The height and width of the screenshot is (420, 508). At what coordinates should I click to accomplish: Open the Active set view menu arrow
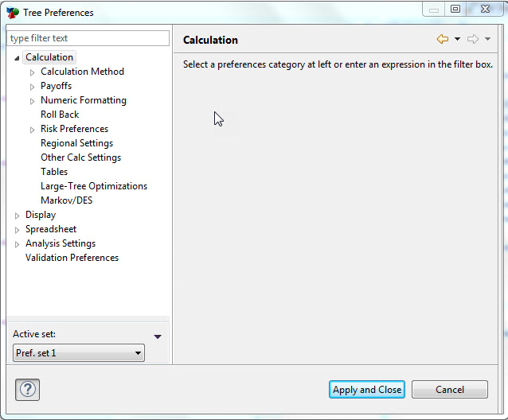[x=158, y=336]
